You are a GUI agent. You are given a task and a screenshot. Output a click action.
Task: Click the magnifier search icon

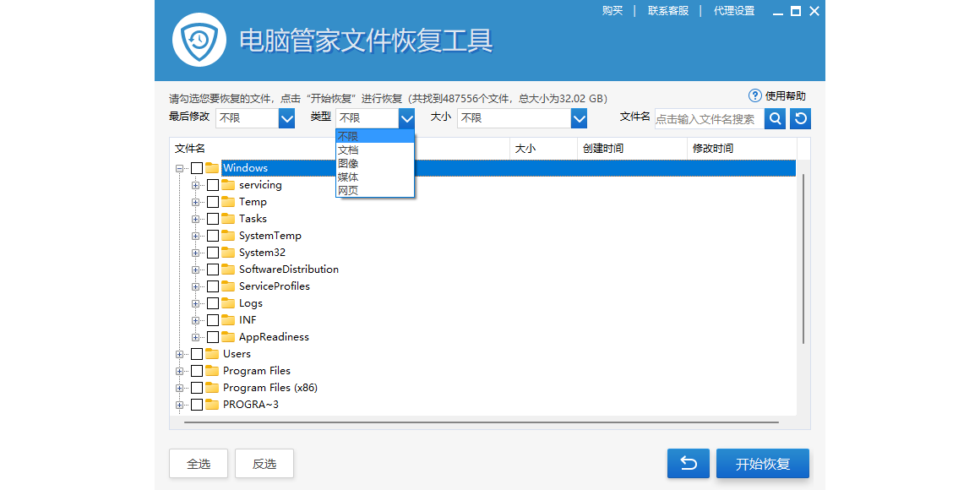tap(775, 119)
